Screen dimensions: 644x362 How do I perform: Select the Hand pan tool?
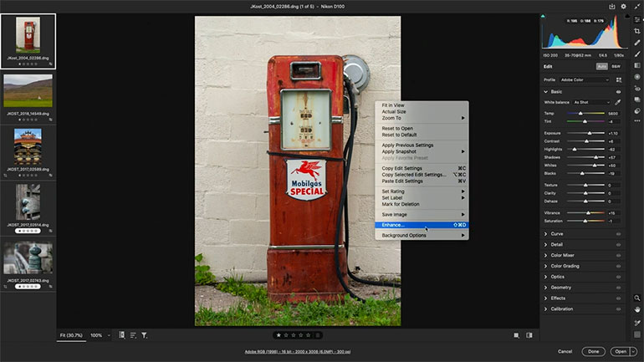coord(637,309)
